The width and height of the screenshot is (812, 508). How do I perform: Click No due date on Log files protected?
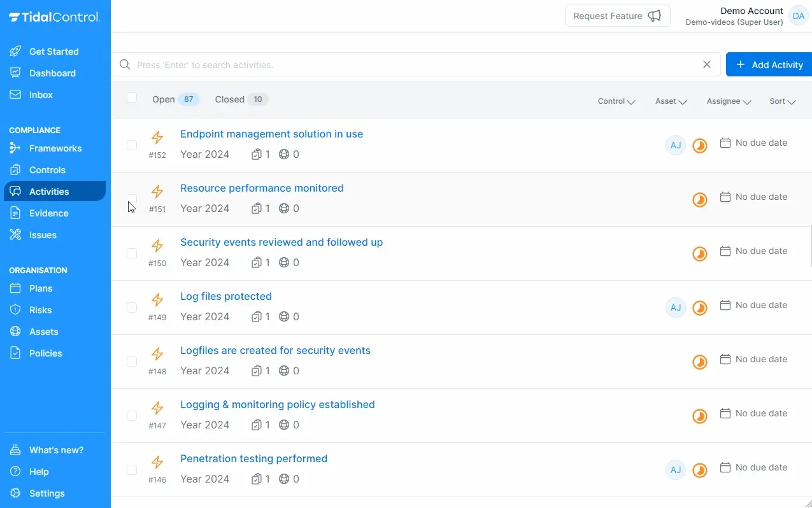point(761,305)
